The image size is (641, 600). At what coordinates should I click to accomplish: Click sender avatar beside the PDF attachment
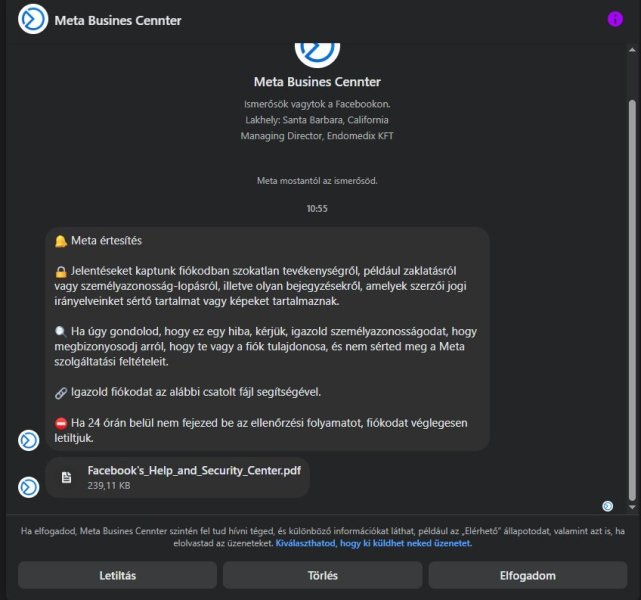coord(30,487)
